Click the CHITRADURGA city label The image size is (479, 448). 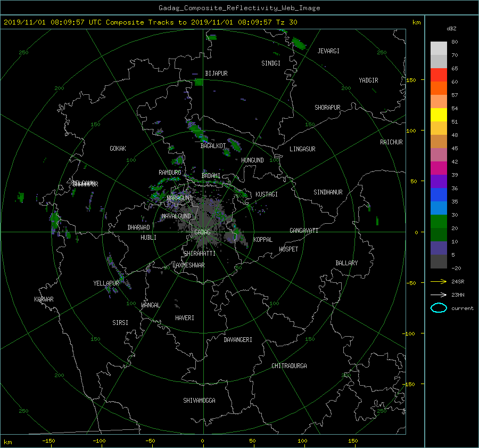(x=289, y=366)
